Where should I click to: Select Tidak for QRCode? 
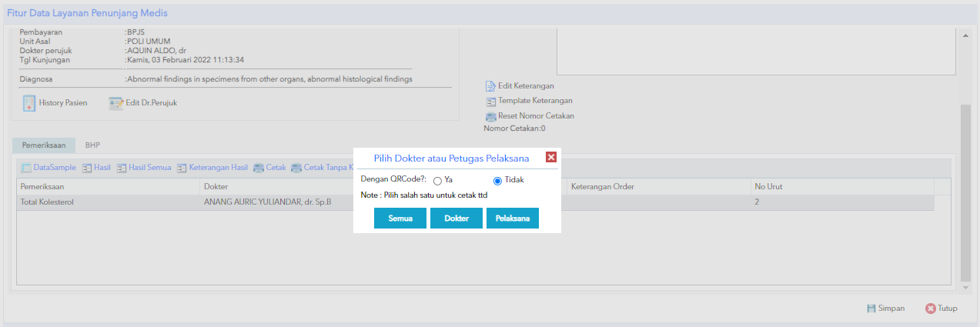(x=497, y=181)
